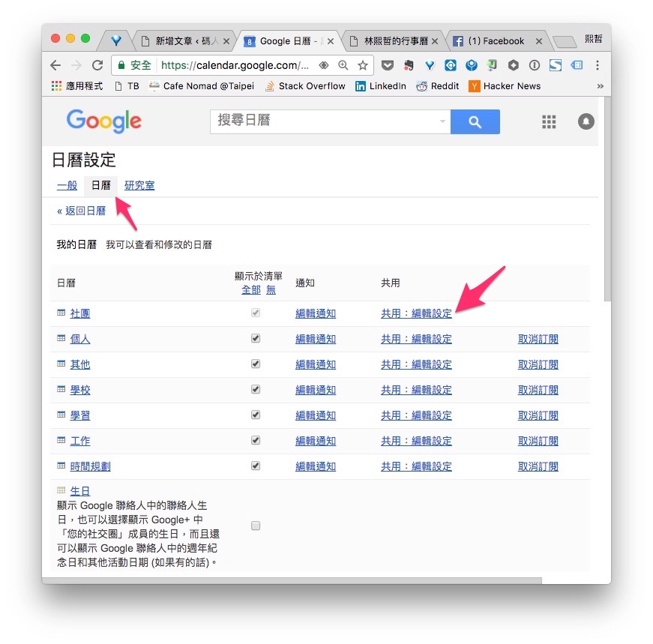Close the Google 日曆 tab

pyautogui.click(x=330, y=41)
